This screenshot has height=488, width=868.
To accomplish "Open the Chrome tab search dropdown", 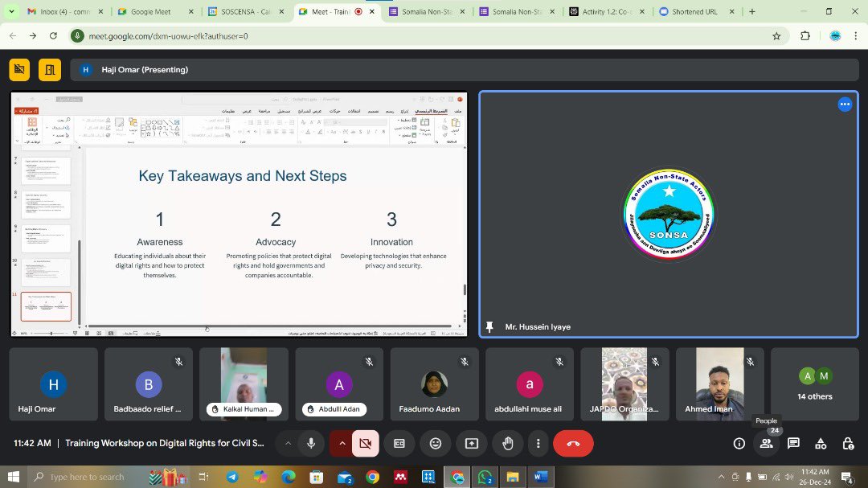I will point(11,11).
